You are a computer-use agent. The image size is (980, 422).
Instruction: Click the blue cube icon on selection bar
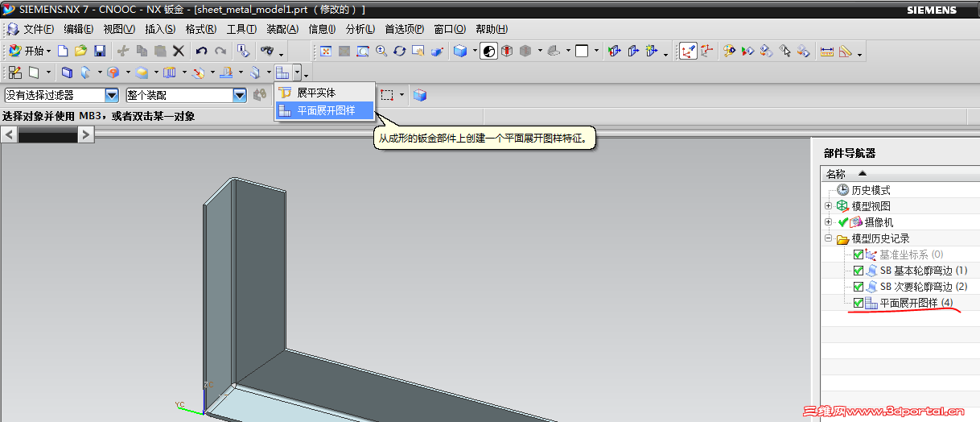tap(419, 95)
